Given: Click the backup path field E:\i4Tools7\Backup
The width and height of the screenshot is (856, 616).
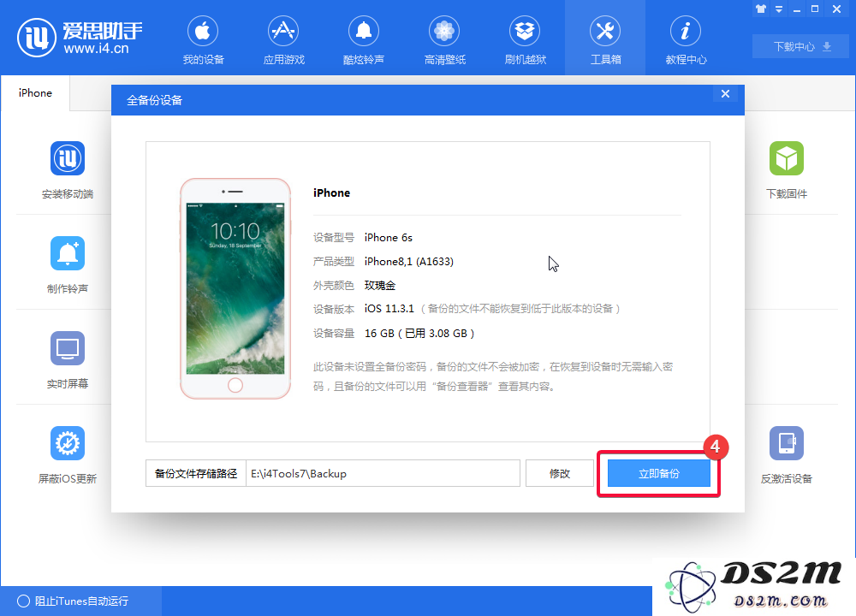Looking at the screenshot, I should (383, 474).
